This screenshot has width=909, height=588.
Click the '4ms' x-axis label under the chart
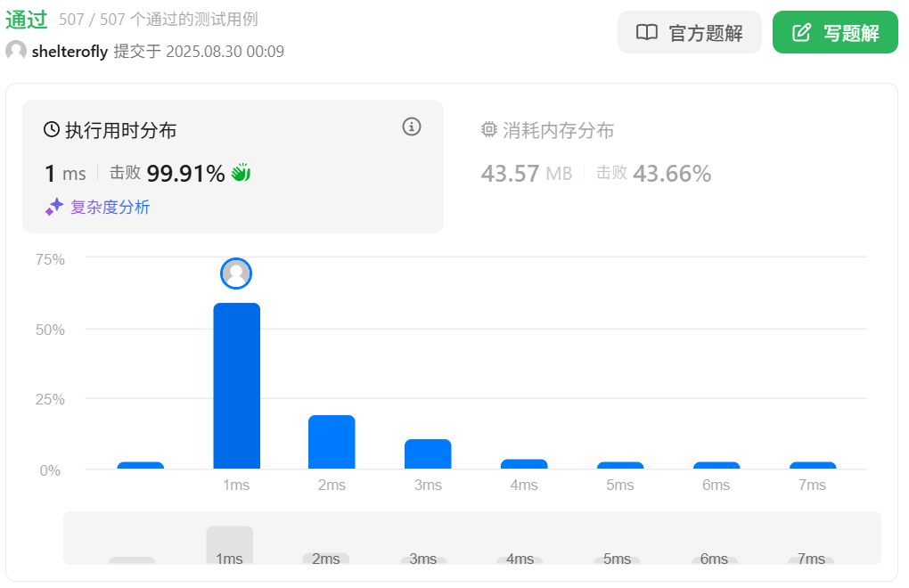click(524, 485)
